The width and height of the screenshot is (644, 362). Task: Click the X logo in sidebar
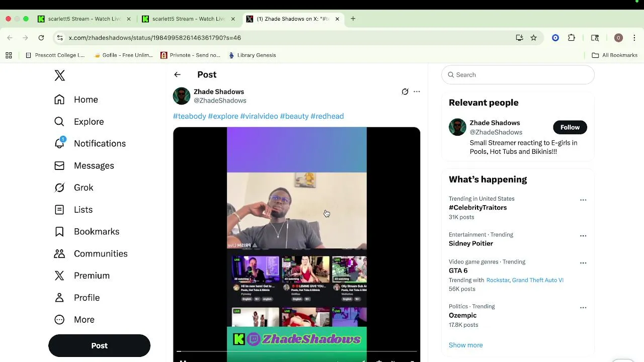pos(60,75)
